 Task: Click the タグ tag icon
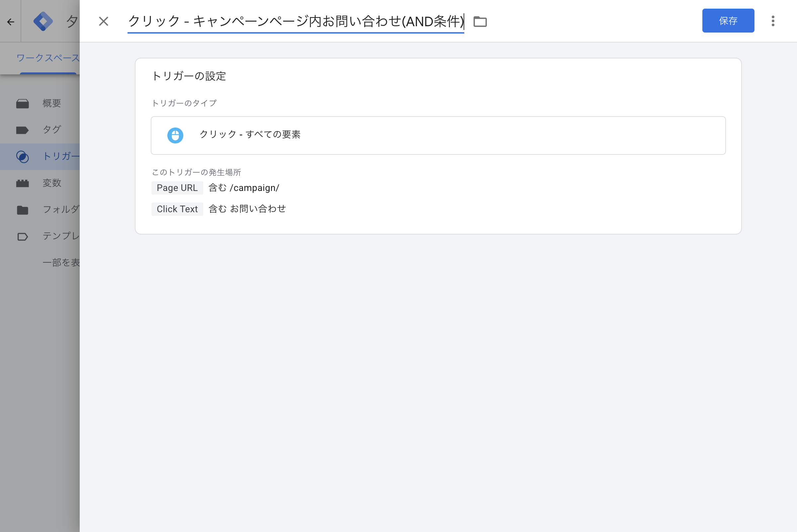point(22,130)
